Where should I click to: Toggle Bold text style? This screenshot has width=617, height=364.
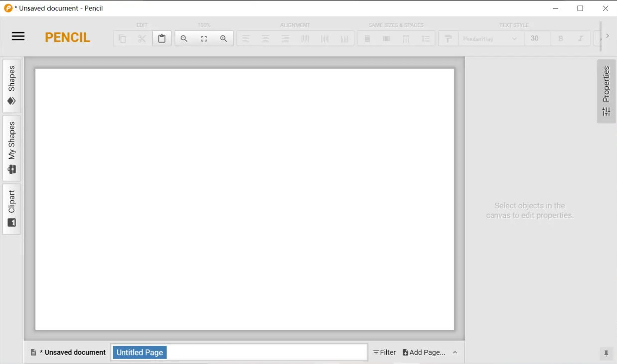click(561, 39)
